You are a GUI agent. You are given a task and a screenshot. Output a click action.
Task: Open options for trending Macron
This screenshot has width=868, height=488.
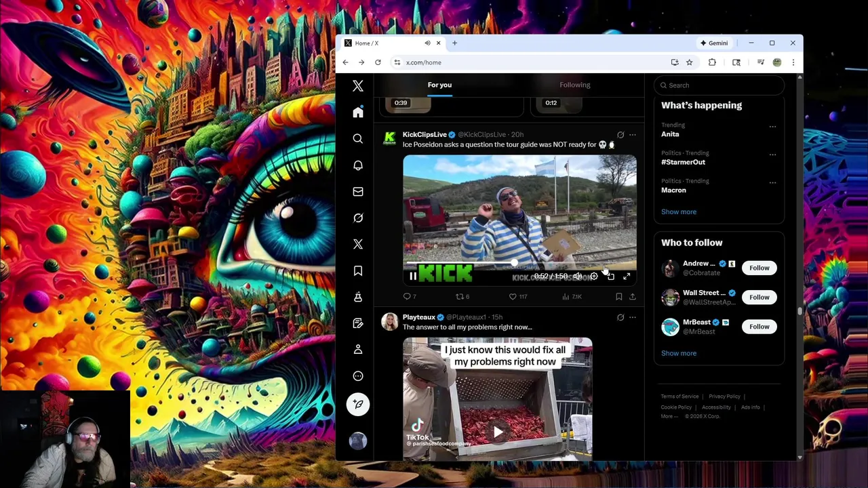point(772,182)
